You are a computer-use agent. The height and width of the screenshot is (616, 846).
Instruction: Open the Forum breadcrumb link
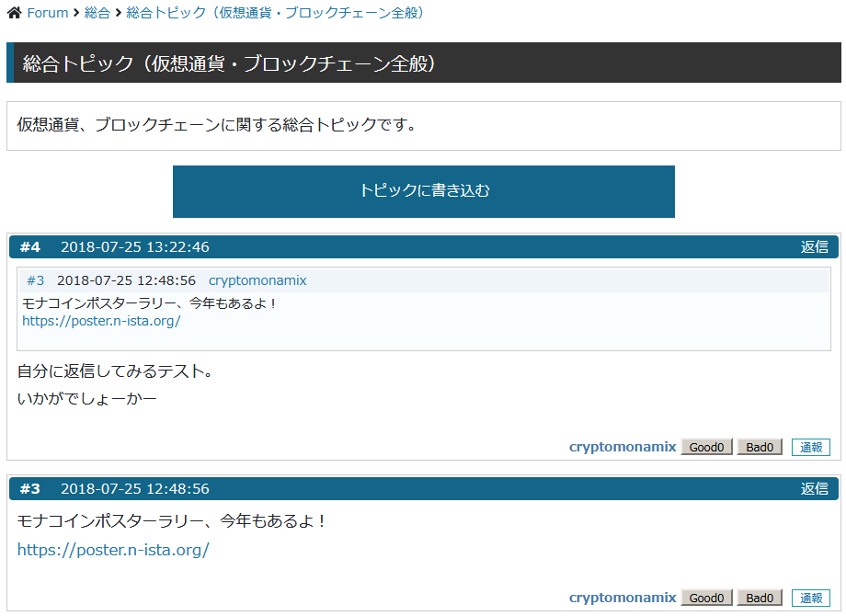click(x=47, y=13)
